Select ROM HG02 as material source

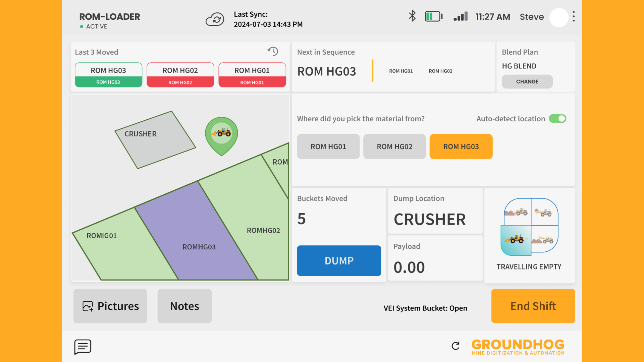pyautogui.click(x=394, y=146)
